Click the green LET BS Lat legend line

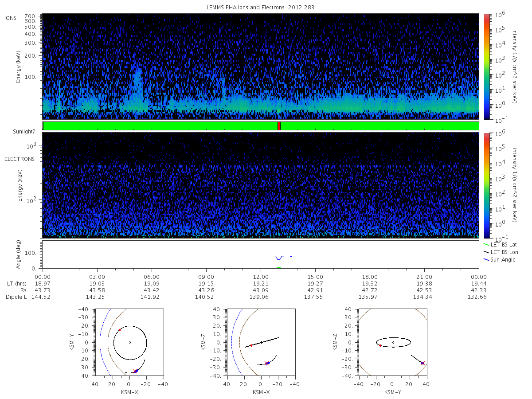point(486,244)
